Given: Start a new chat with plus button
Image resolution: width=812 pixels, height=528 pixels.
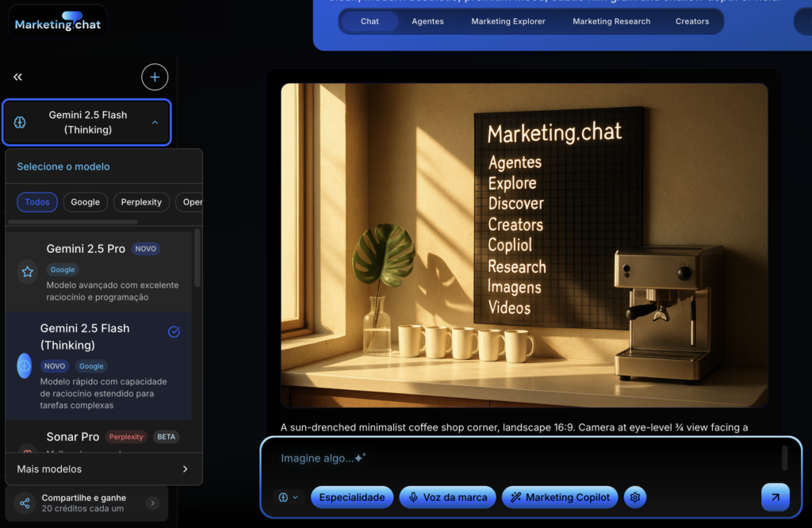Looking at the screenshot, I should pos(155,77).
